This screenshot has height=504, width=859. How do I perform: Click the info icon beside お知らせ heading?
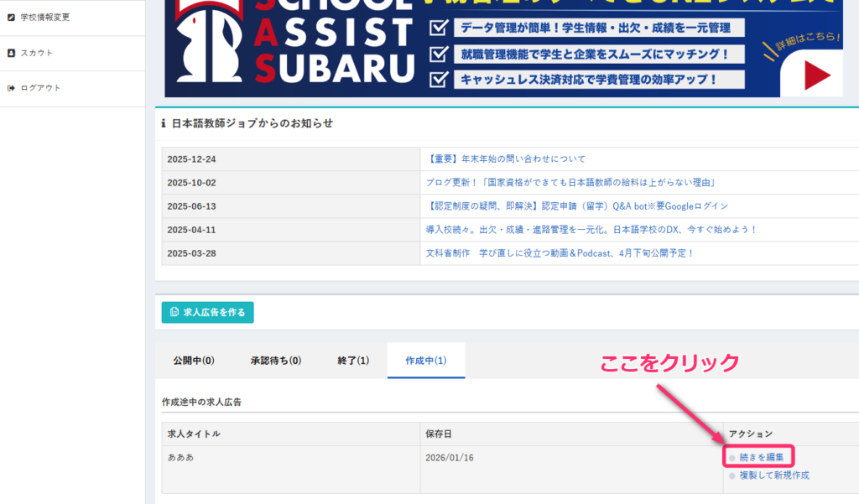[164, 123]
